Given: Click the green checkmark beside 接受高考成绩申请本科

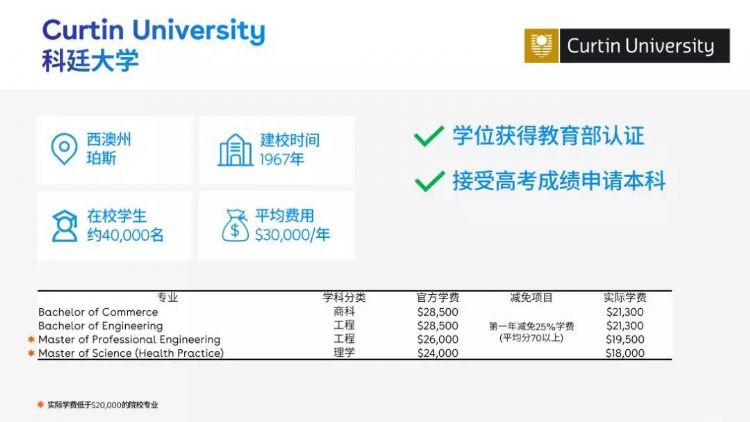Looking at the screenshot, I should point(429,181).
